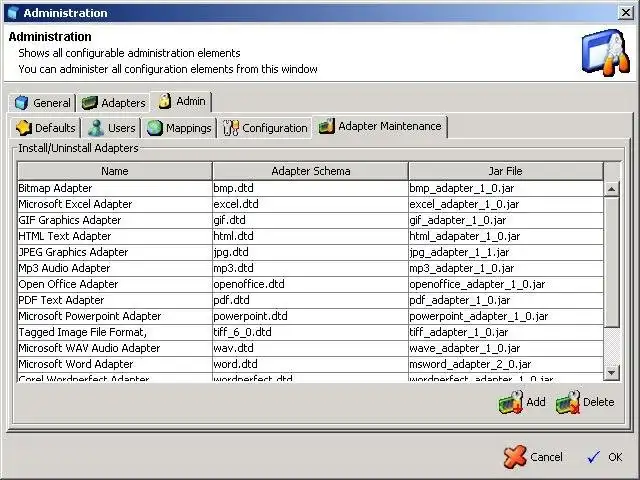The height and width of the screenshot is (480, 640).
Task: Click the gif.dtd schema cell
Action: 310,220
